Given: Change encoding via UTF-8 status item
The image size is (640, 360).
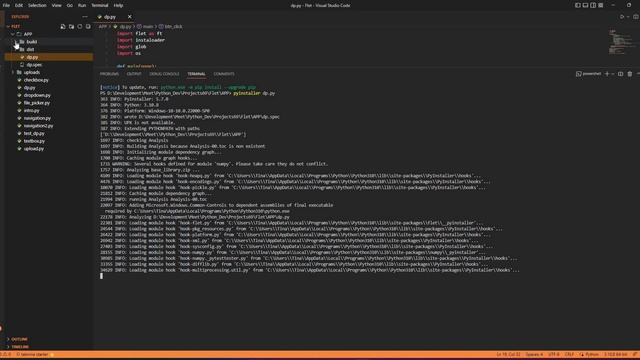Looking at the screenshot, I should pos(554,355).
